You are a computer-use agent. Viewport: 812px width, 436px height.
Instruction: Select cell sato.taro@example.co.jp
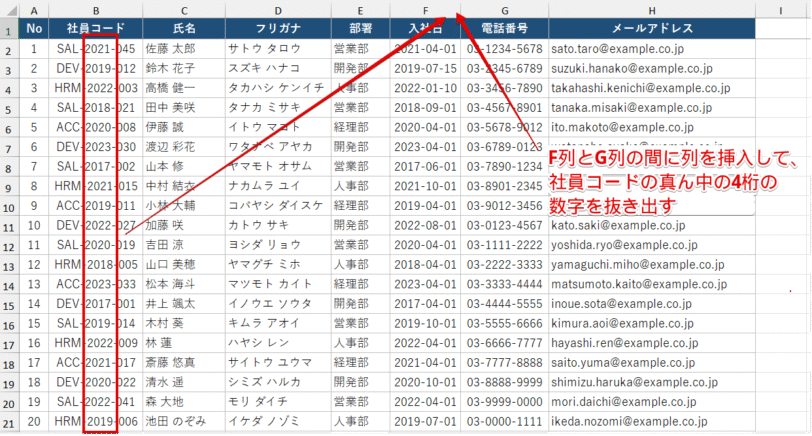651,49
